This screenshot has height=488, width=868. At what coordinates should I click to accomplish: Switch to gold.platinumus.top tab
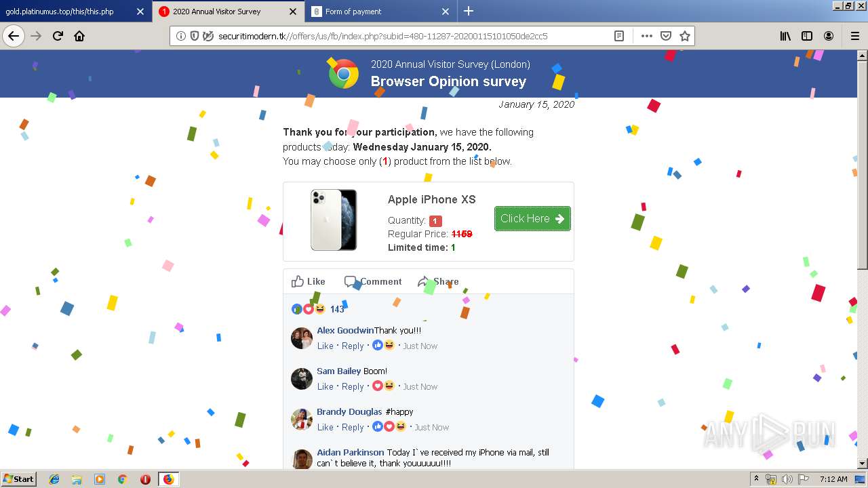tap(76, 12)
